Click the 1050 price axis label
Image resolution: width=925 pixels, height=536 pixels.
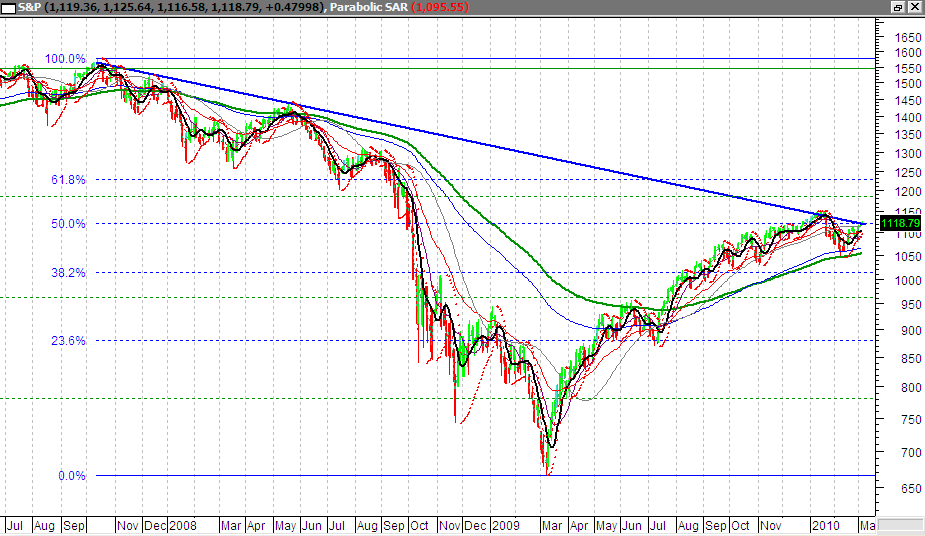(x=908, y=257)
